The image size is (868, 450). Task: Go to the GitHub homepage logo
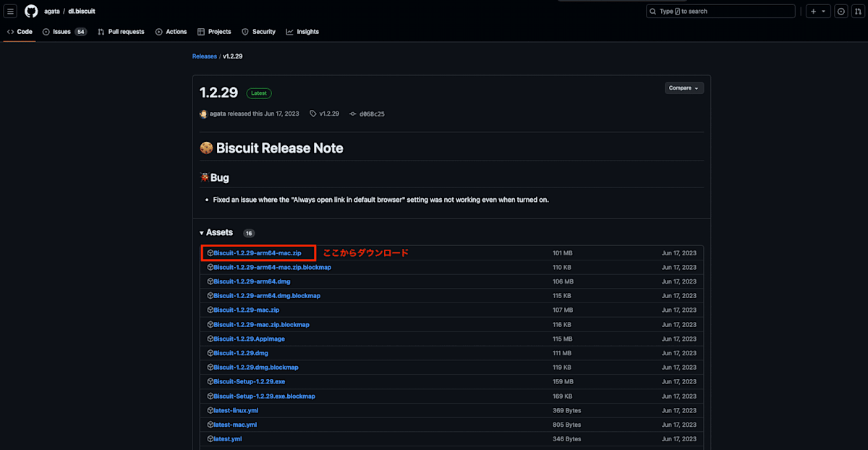(x=31, y=12)
